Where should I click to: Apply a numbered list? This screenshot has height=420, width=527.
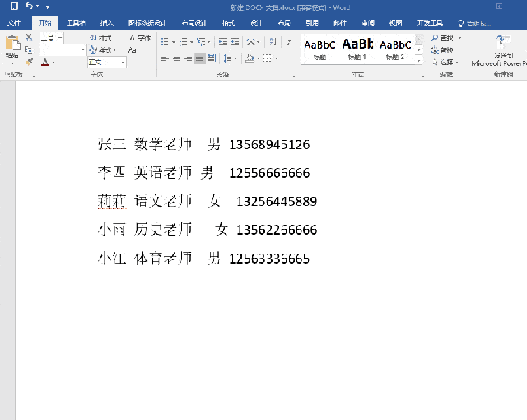(x=183, y=42)
